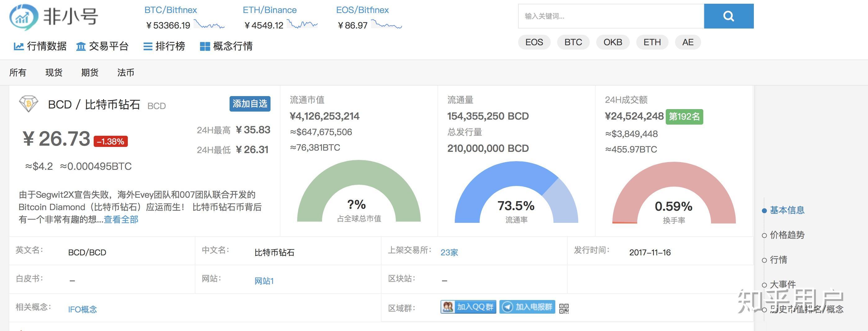
Task: Click the 非小号 site logo
Action: pyautogui.click(x=54, y=17)
